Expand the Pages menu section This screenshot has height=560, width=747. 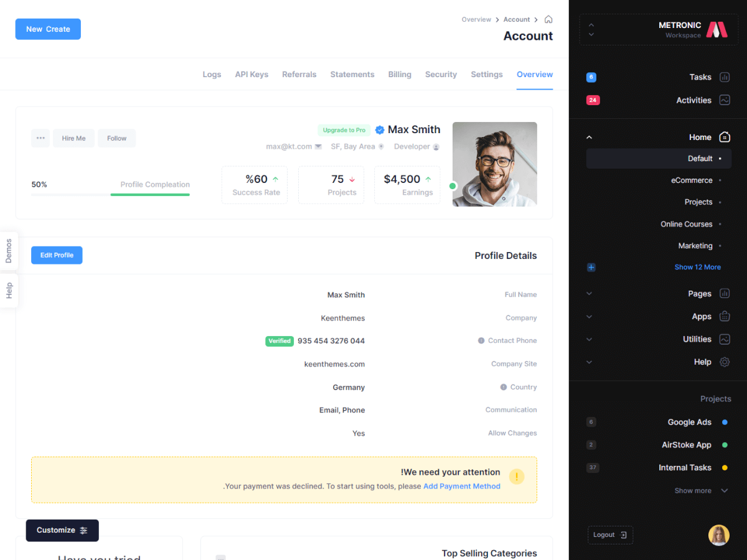pyautogui.click(x=590, y=294)
